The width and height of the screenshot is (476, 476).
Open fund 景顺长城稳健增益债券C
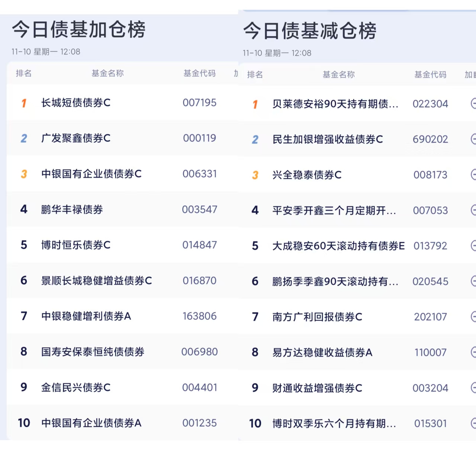coord(97,281)
